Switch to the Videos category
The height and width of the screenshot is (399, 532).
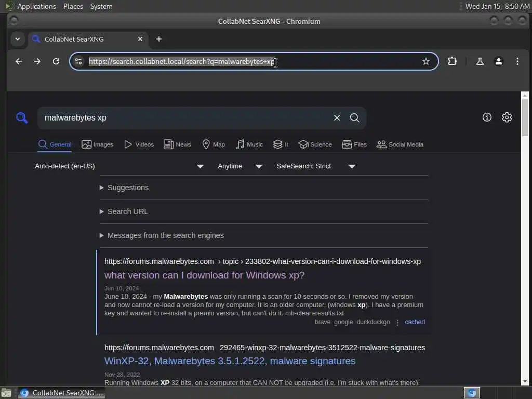[139, 144]
